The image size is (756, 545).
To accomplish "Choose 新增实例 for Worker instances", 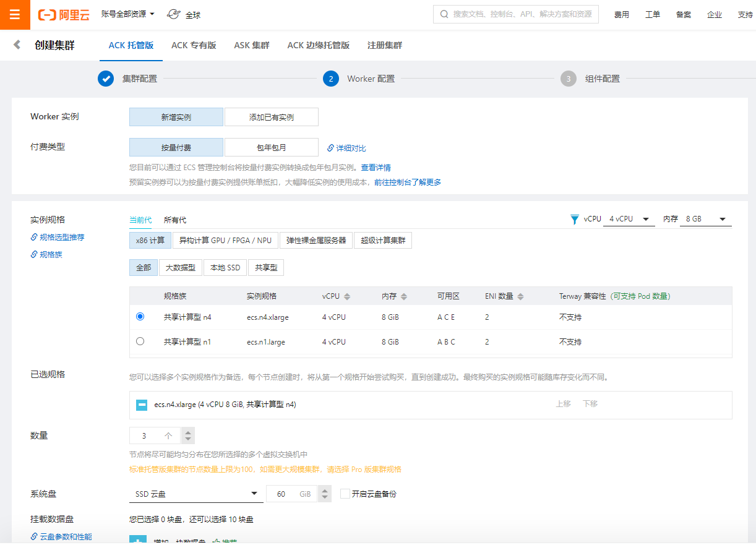I will click(176, 117).
